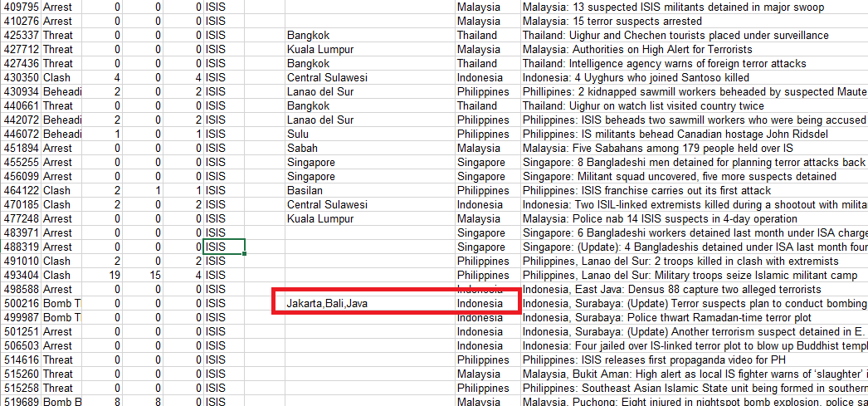
Task: Click the Singapore city cell in row 456099
Action: click(x=369, y=177)
